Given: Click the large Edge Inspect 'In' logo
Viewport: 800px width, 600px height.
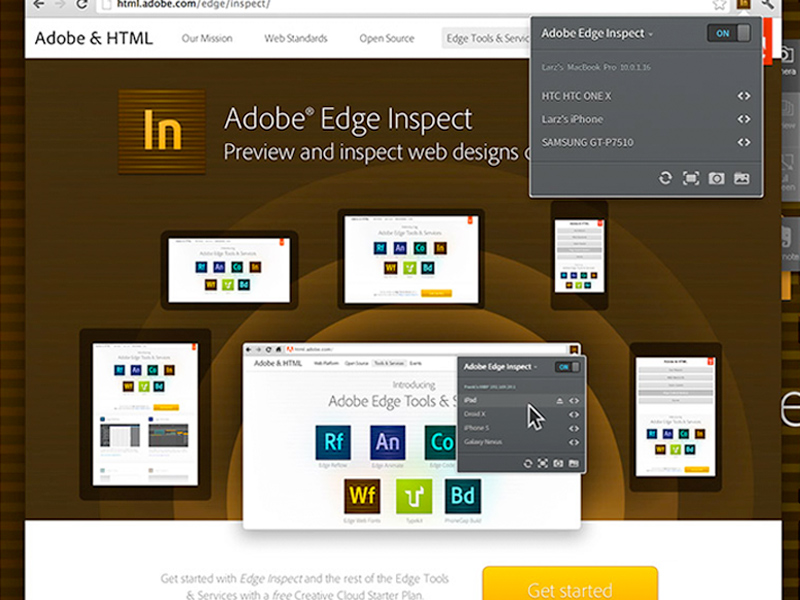Looking at the screenshot, I should [162, 132].
